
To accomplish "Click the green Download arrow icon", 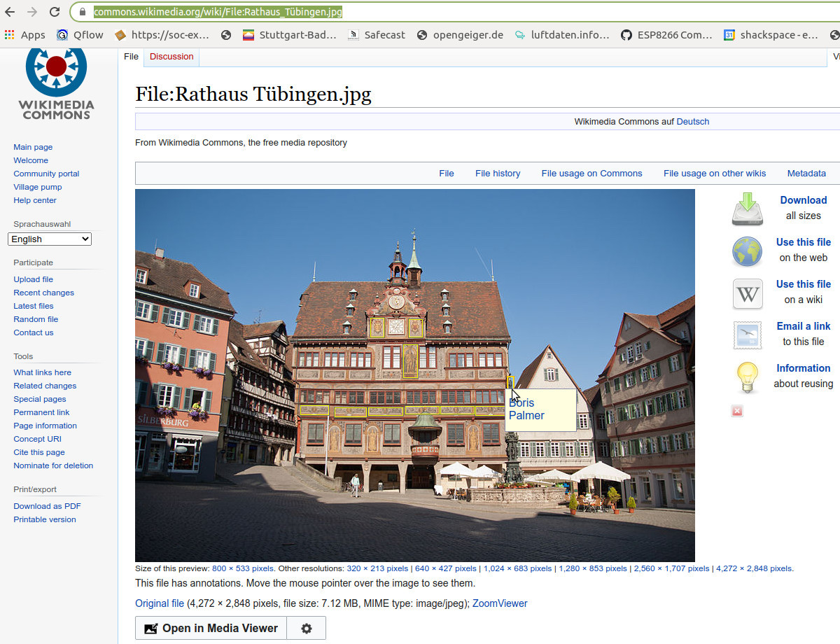I will (747, 209).
